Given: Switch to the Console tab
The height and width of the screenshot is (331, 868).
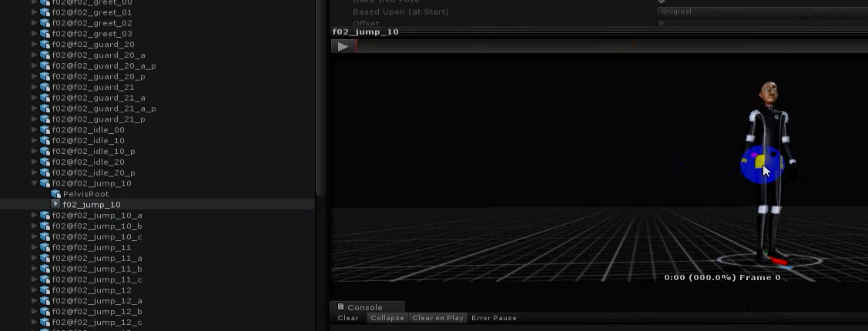Looking at the screenshot, I should click(x=367, y=307).
